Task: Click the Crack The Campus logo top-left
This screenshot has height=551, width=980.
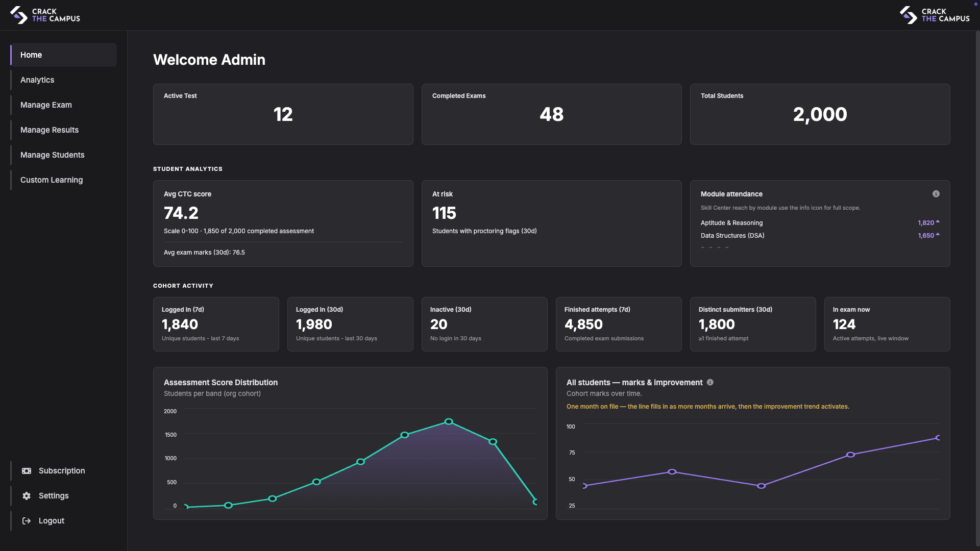Action: 45,15
